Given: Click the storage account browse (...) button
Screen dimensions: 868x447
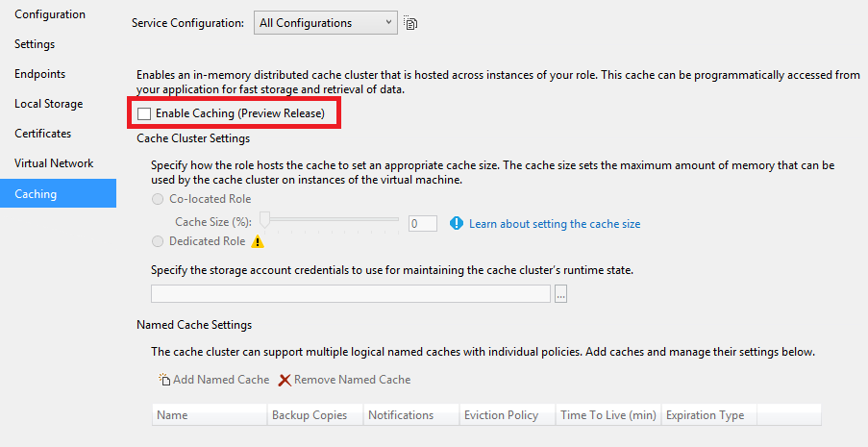Looking at the screenshot, I should click(x=561, y=294).
